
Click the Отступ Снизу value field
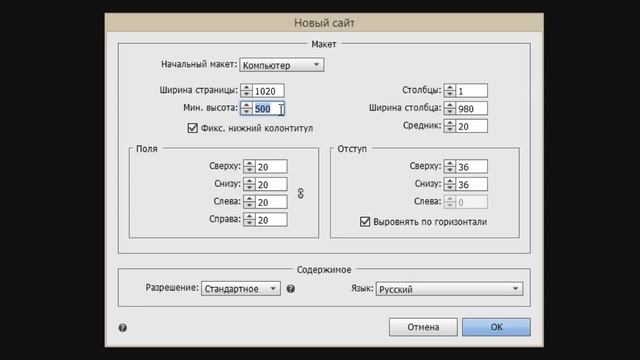[471, 184]
